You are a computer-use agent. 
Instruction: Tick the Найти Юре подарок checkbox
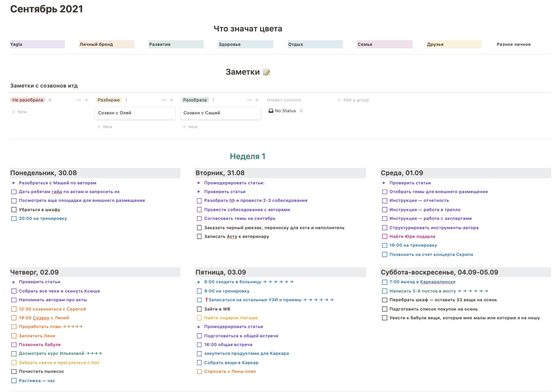click(384, 236)
